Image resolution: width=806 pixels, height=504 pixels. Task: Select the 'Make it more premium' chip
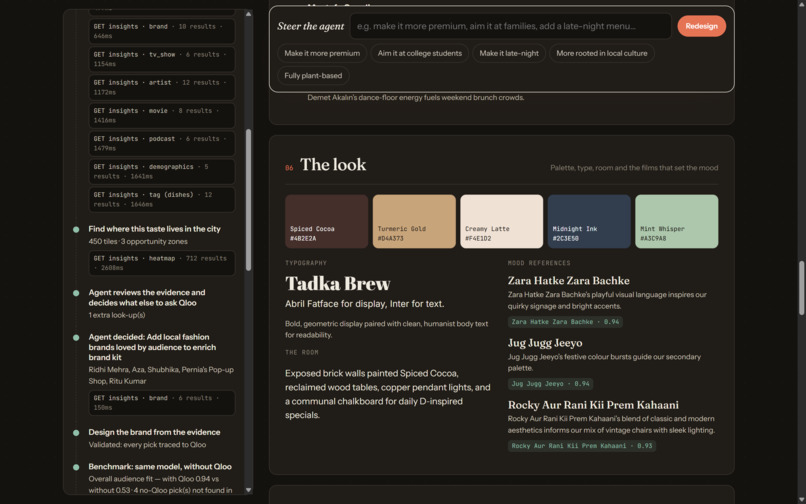[x=322, y=53]
